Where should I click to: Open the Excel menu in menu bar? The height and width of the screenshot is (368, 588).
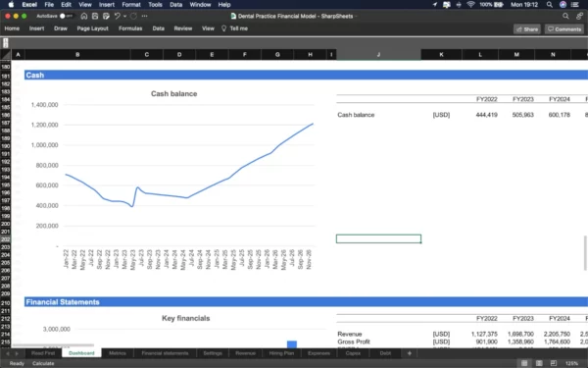[29, 5]
